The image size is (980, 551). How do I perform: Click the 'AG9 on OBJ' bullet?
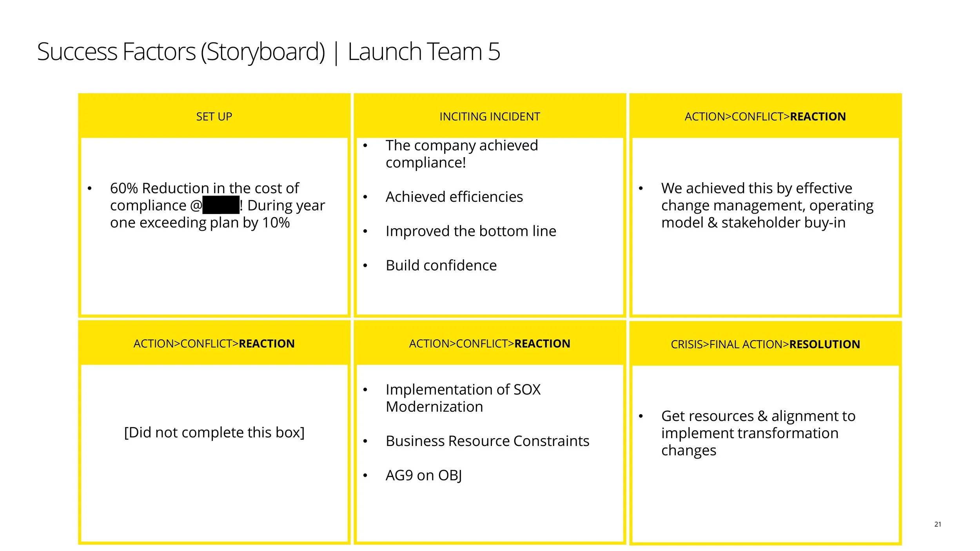click(423, 475)
